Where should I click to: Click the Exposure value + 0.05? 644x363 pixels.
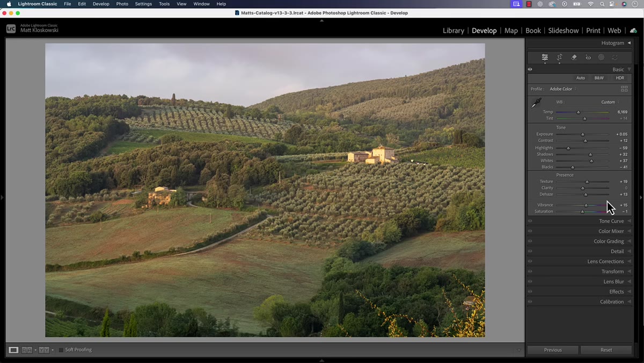(621, 134)
